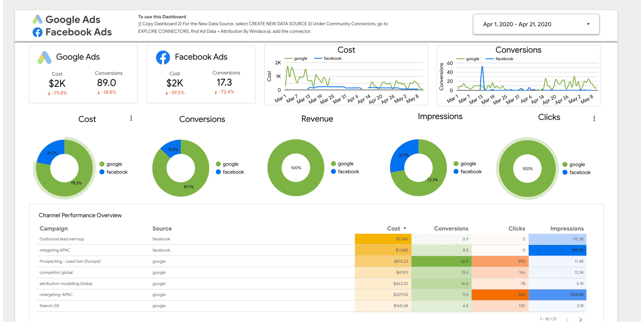The width and height of the screenshot is (644, 322).
Task: Sort table by Conversions column header
Action: (451, 229)
